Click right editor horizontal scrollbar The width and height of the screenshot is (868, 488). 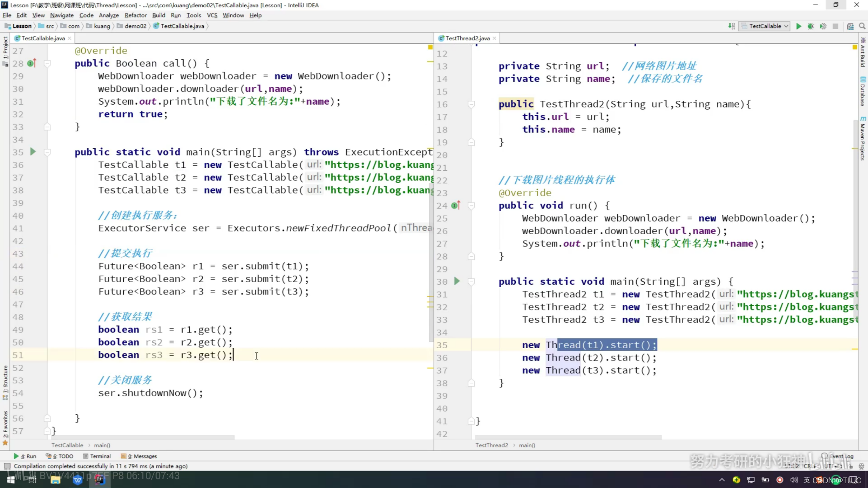[568, 437]
